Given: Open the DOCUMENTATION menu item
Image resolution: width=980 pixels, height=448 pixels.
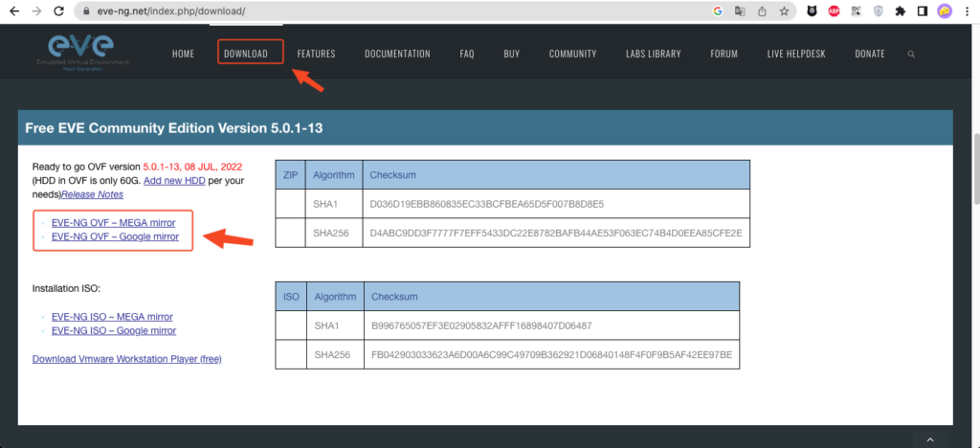Looking at the screenshot, I should coord(397,54).
